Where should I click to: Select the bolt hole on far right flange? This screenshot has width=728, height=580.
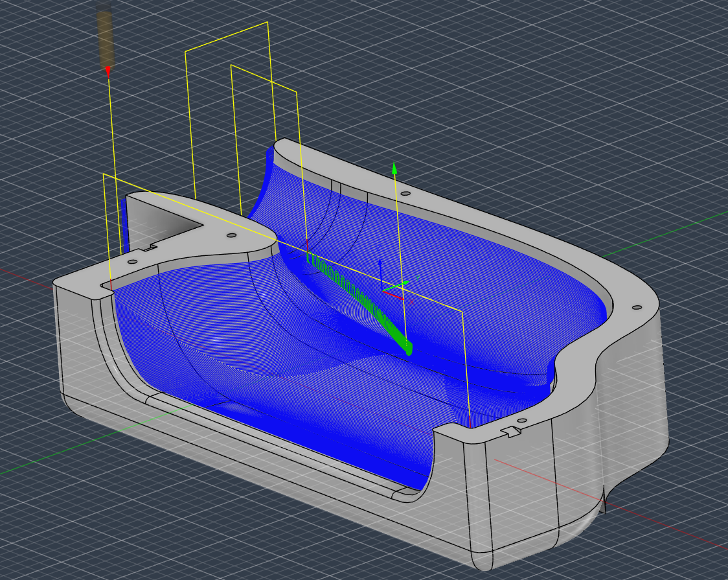pyautogui.click(x=636, y=307)
